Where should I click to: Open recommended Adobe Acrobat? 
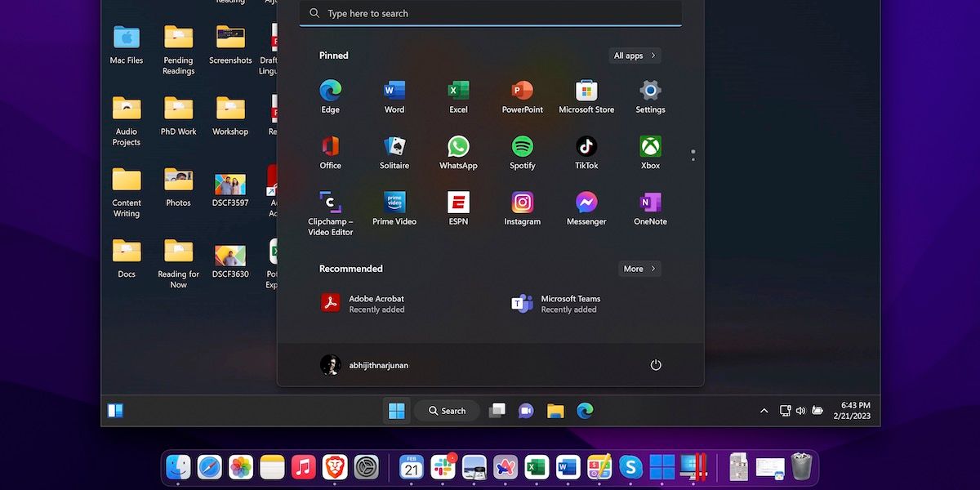pos(363,304)
